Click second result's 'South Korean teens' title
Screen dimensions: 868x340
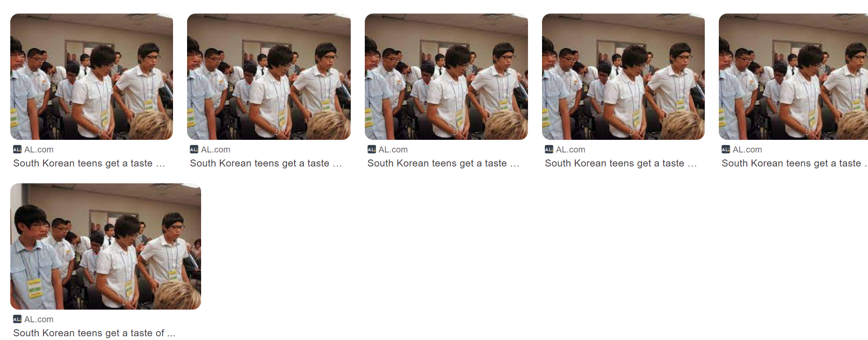pyautogui.click(x=266, y=163)
